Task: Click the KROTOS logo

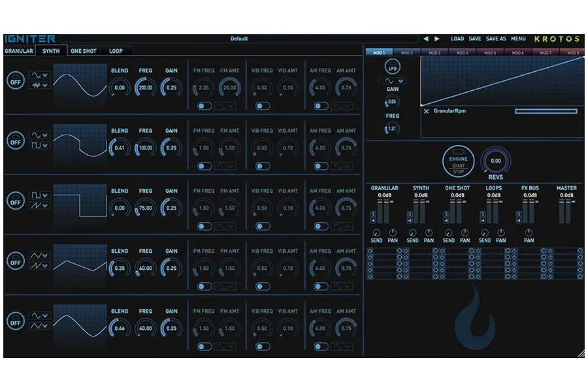Action: 557,39
